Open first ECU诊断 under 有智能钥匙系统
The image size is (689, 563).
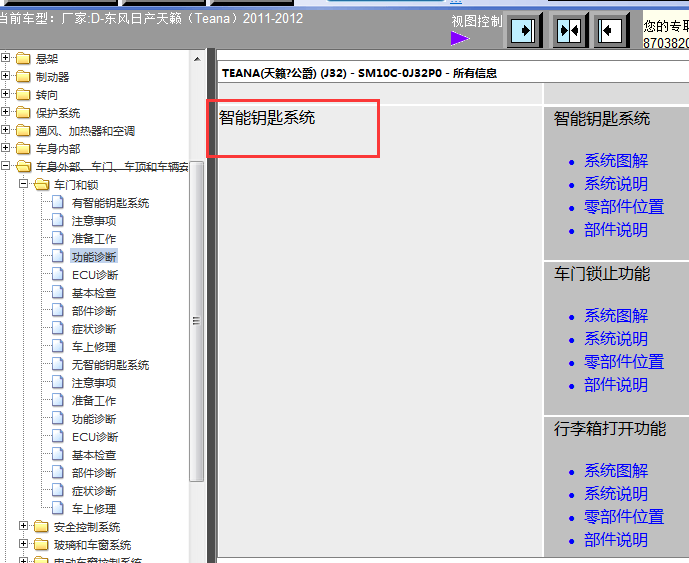(95, 275)
